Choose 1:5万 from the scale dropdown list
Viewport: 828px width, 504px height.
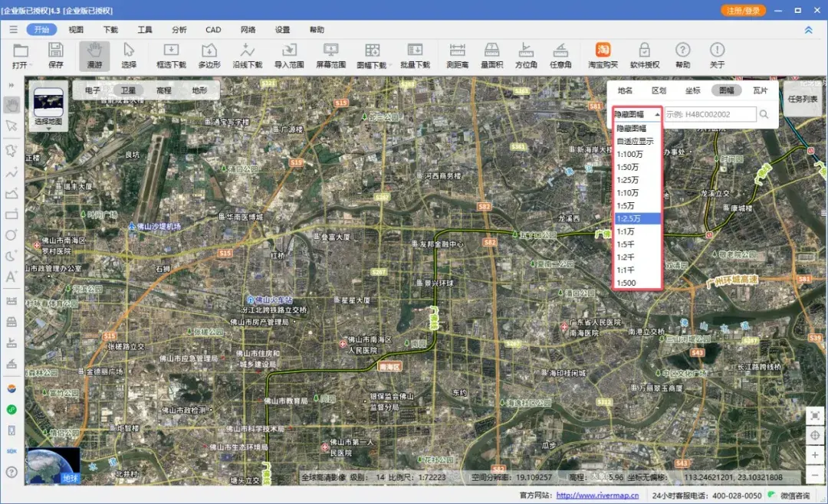tap(626, 206)
